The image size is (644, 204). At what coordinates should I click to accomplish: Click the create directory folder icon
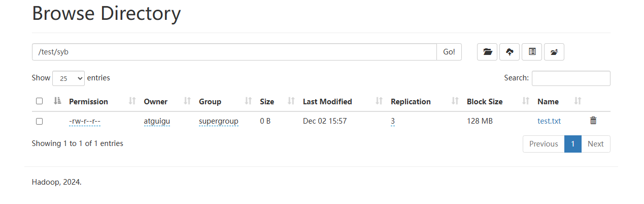coord(487,52)
